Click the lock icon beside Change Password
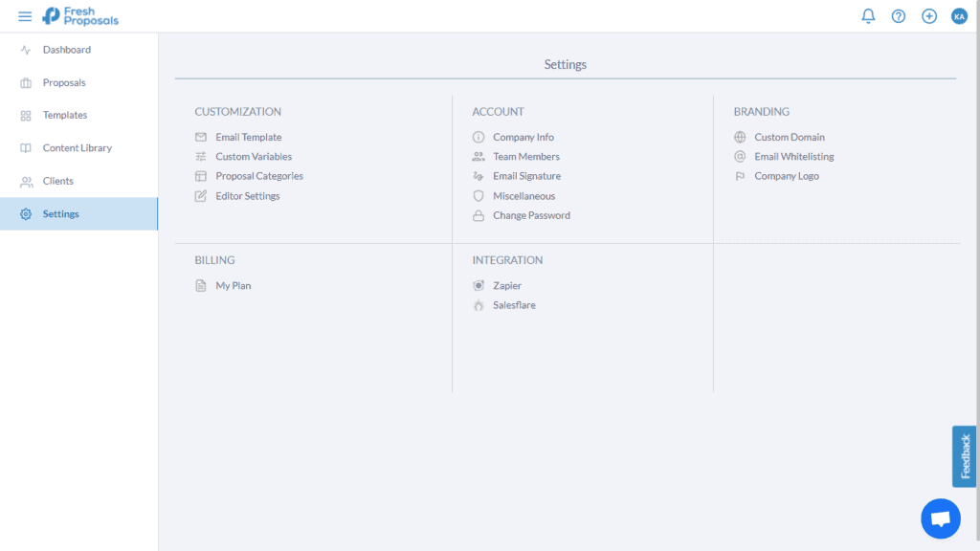The height and width of the screenshot is (551, 980). point(479,215)
